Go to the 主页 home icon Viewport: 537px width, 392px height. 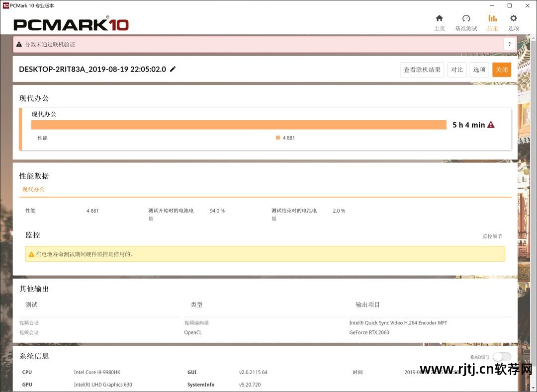(439, 18)
